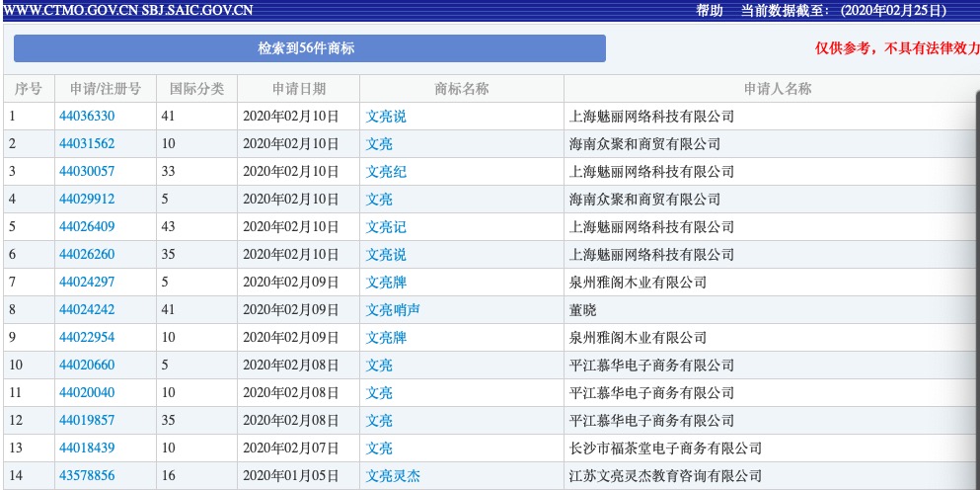Open trademark 文亮牌 in row 9
Image resolution: width=980 pixels, height=490 pixels.
[x=386, y=337]
